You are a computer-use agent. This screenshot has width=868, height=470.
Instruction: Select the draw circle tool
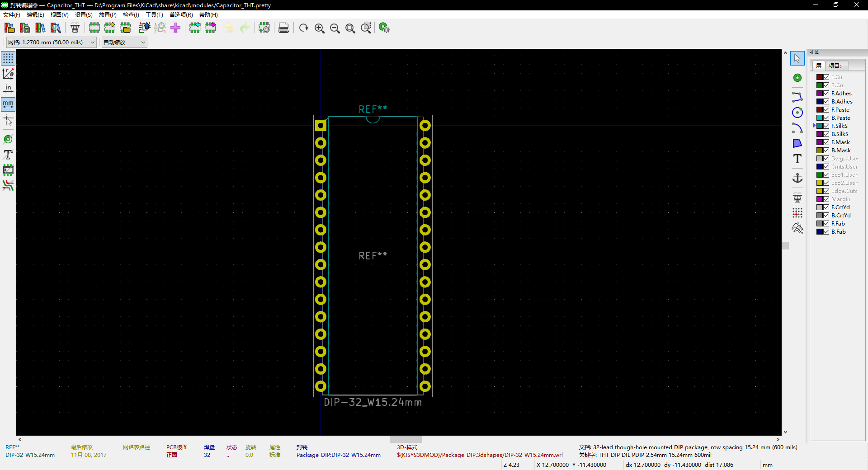click(x=797, y=113)
